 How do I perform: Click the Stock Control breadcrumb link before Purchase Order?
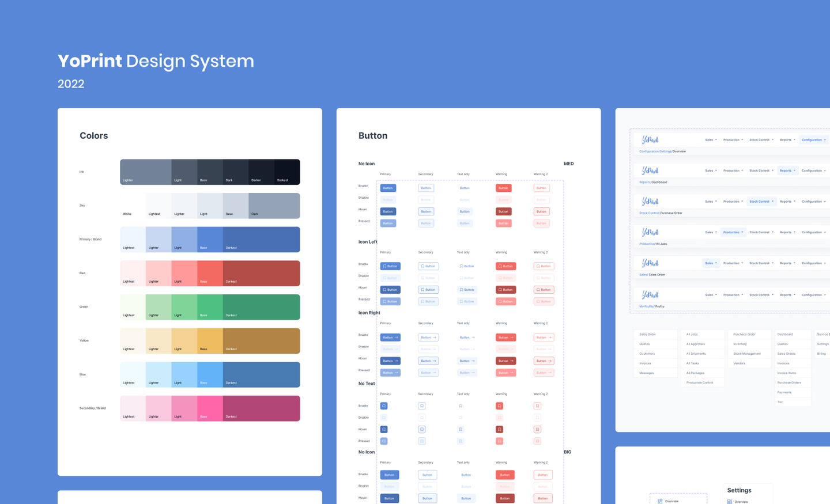(x=649, y=213)
